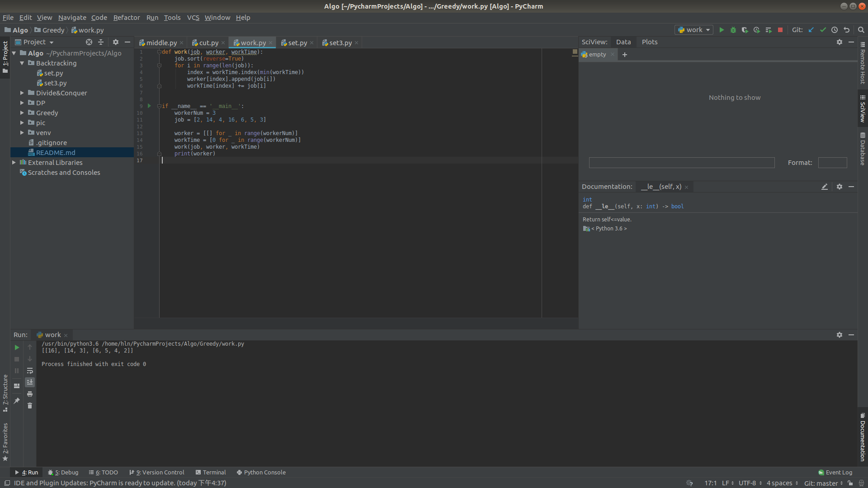868x488 pixels.
Task: Open Search Everywhere magnifier icon
Action: coord(861,30)
